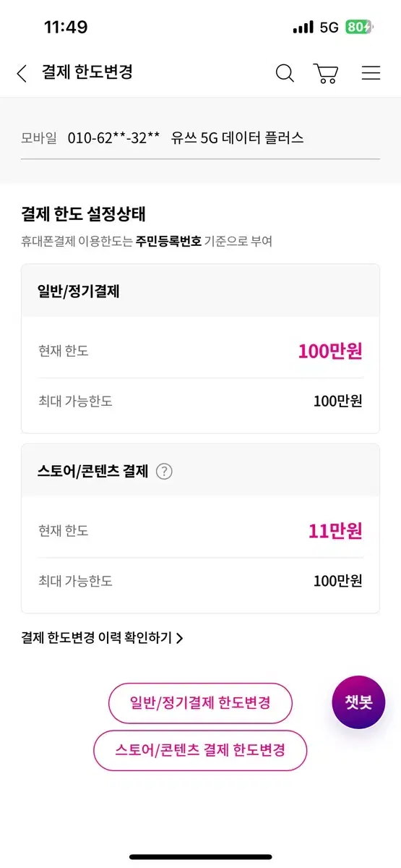Tap the back arrow icon
This screenshot has height=868, width=401.
pyautogui.click(x=22, y=73)
